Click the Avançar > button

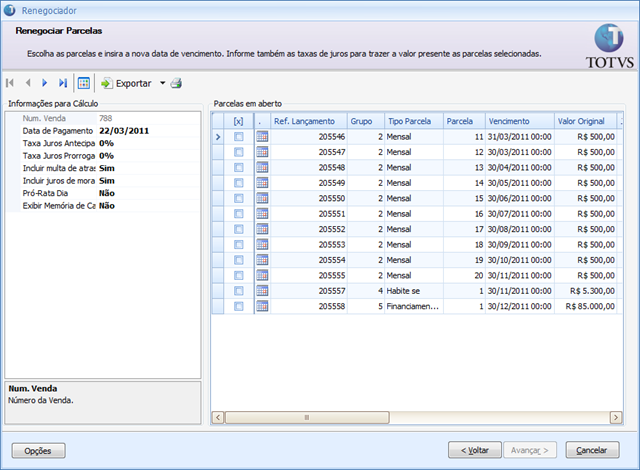530,450
